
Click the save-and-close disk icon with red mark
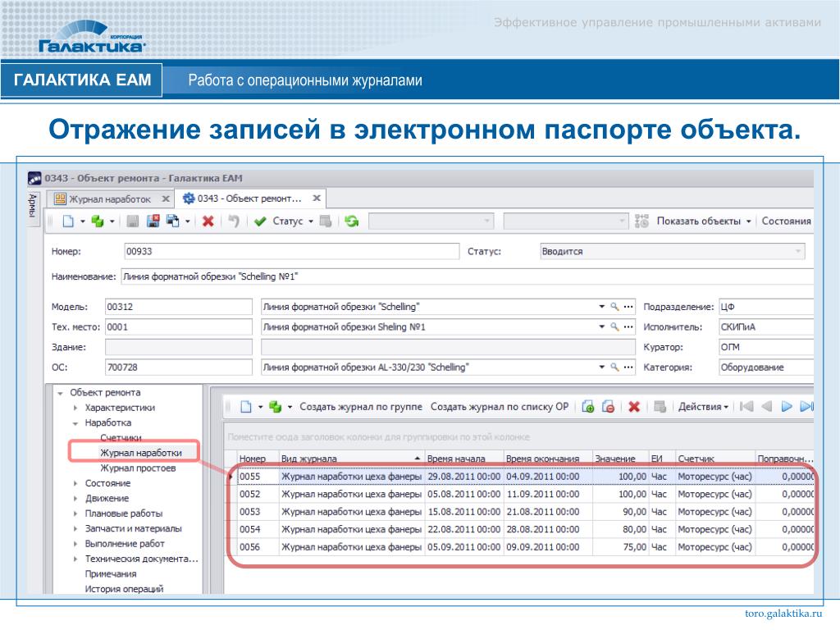153,221
